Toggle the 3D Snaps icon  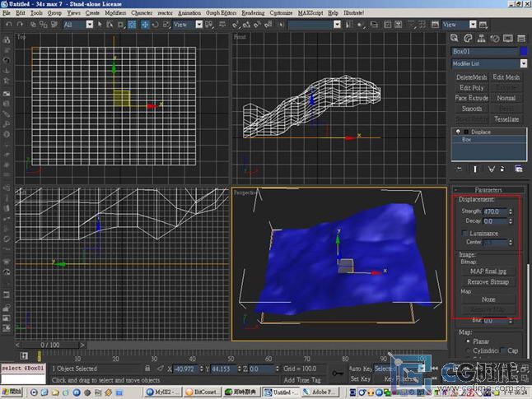point(236,25)
